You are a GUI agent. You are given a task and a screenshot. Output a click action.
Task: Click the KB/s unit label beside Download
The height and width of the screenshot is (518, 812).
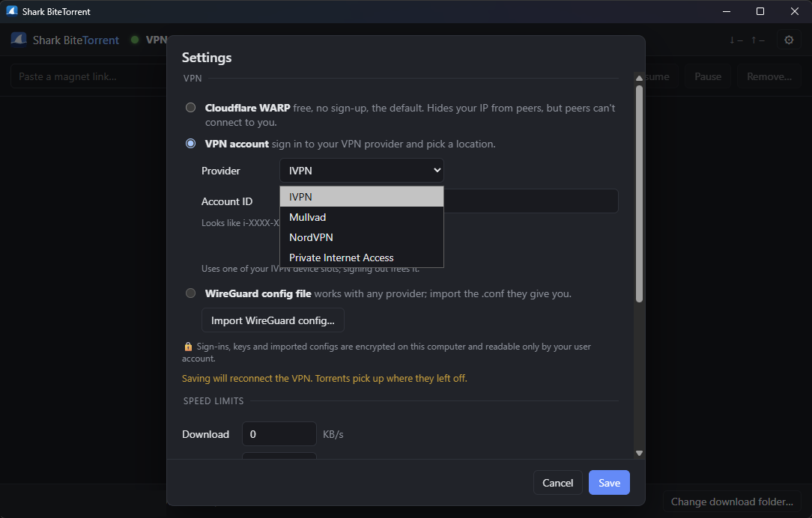333,434
